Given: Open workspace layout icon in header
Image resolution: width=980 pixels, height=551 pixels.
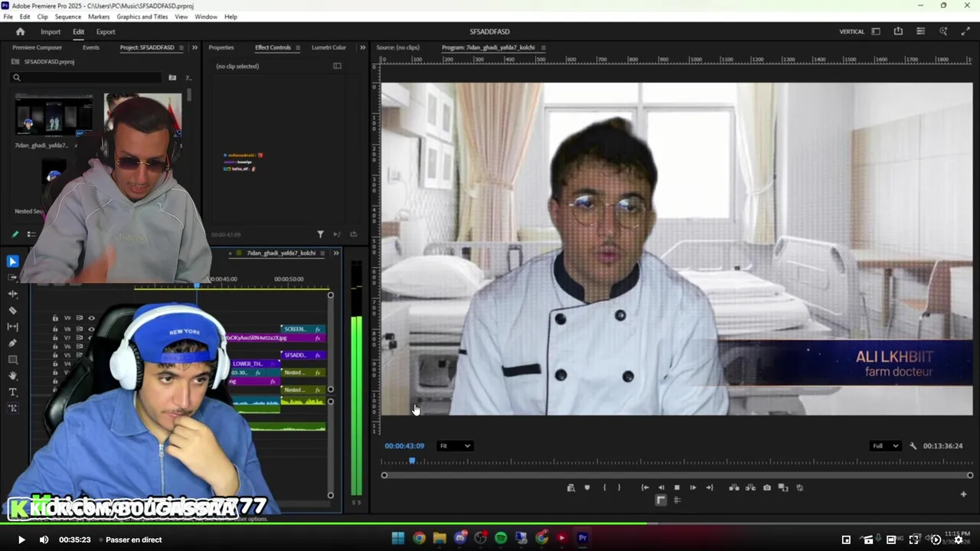Looking at the screenshot, I should point(876,31).
